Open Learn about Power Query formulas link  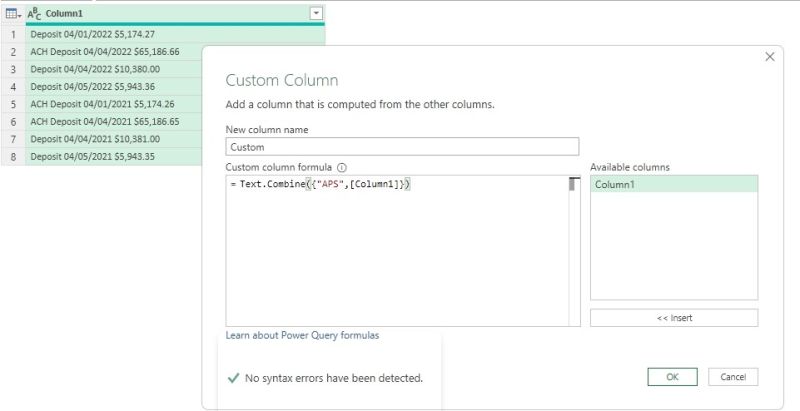click(302, 335)
